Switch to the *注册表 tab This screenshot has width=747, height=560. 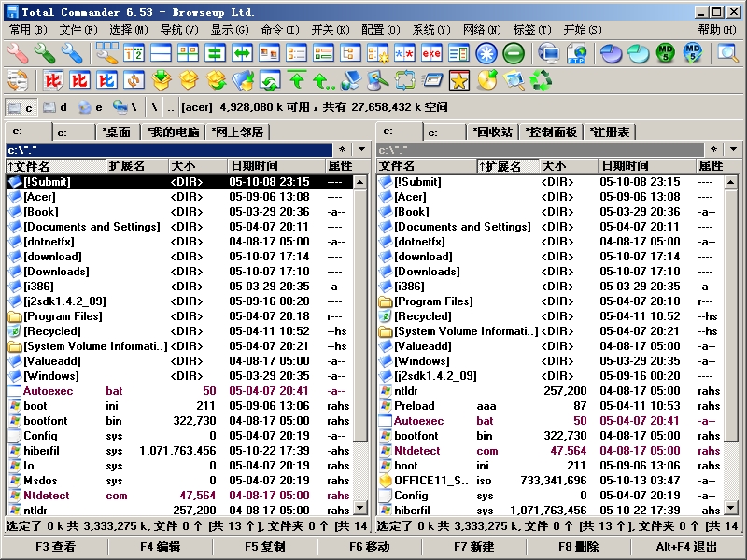tap(610, 132)
